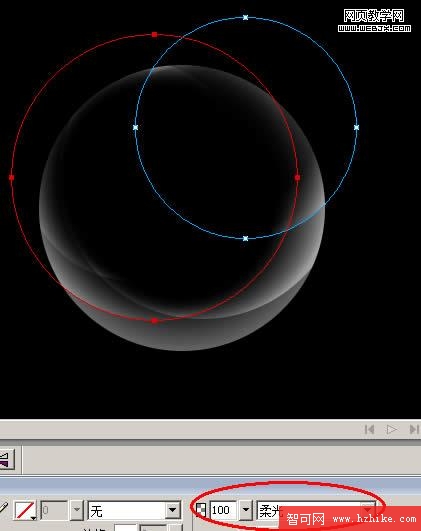Select the top point of blue circle

(246, 17)
